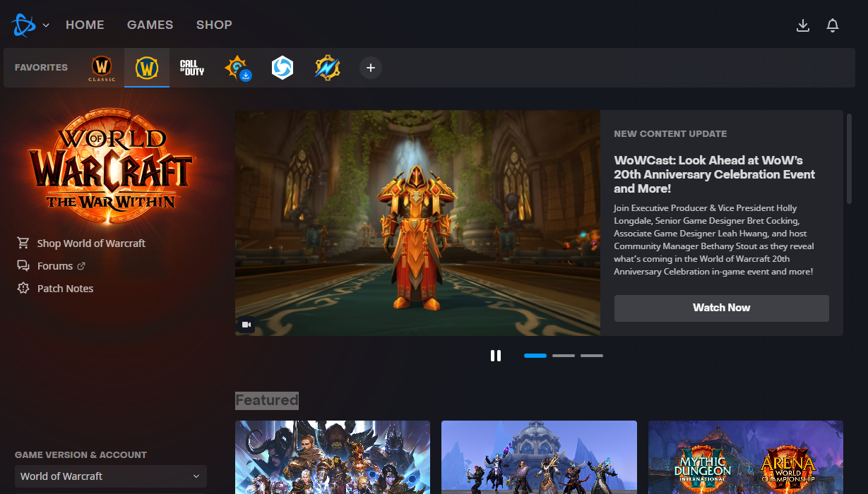Select the Warcraft Rumble favorite icon
Image resolution: width=868 pixels, height=494 pixels.
(328, 68)
